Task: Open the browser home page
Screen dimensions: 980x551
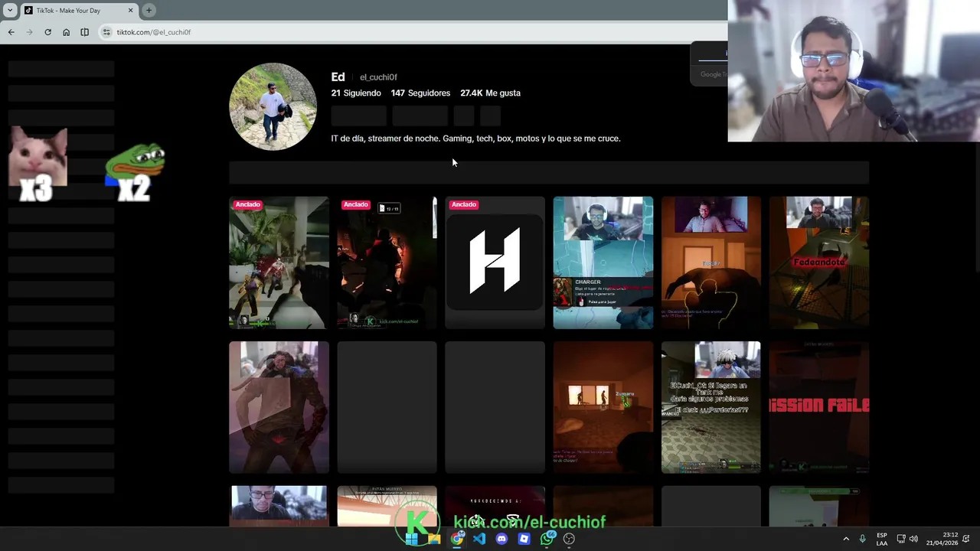Action: [x=66, y=32]
